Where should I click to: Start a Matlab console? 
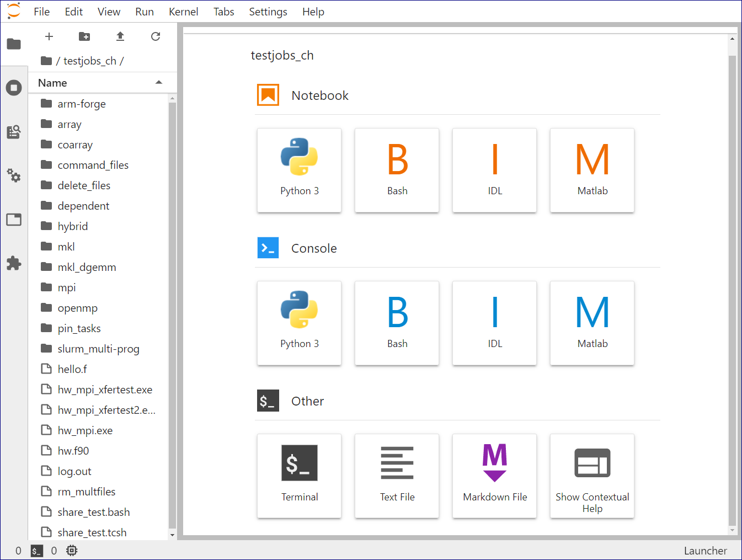[x=592, y=323]
